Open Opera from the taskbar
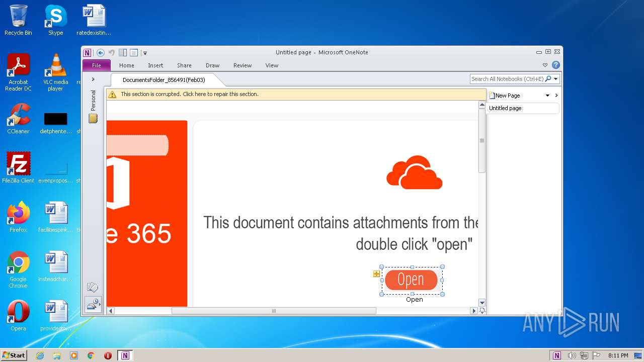Screen dimensions: 644x362 [x=108, y=355]
